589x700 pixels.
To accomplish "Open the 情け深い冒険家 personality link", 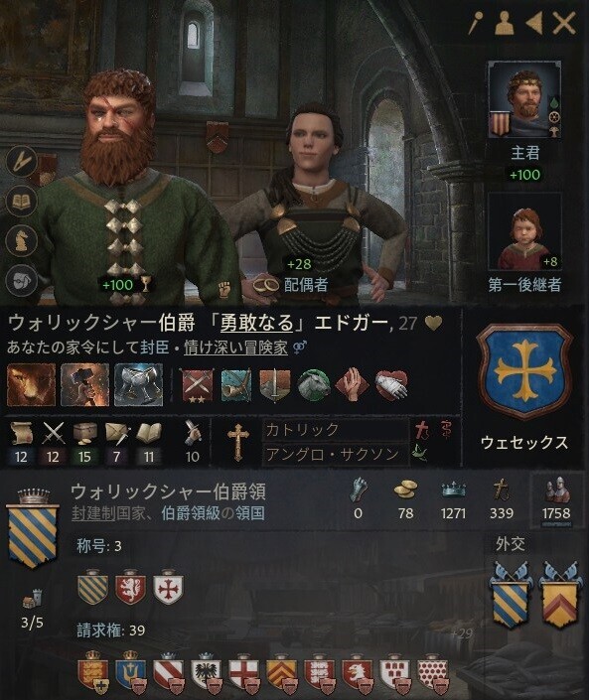I will tap(235, 348).
